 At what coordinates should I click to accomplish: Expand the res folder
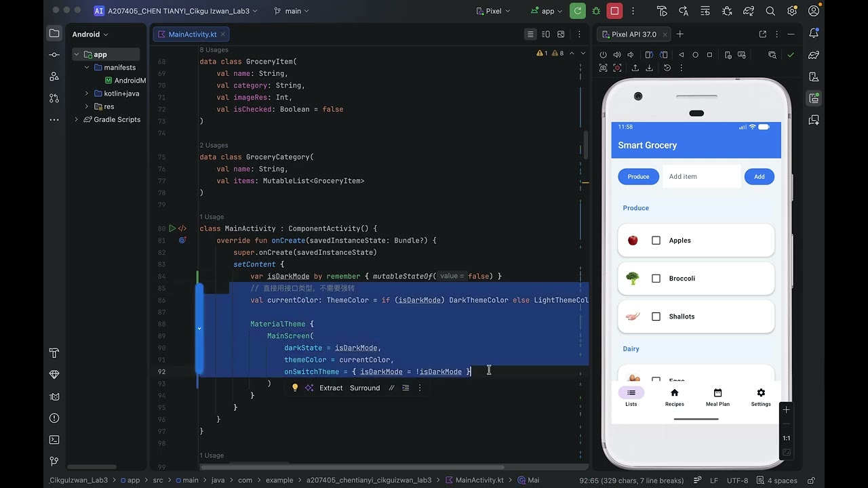click(x=87, y=106)
